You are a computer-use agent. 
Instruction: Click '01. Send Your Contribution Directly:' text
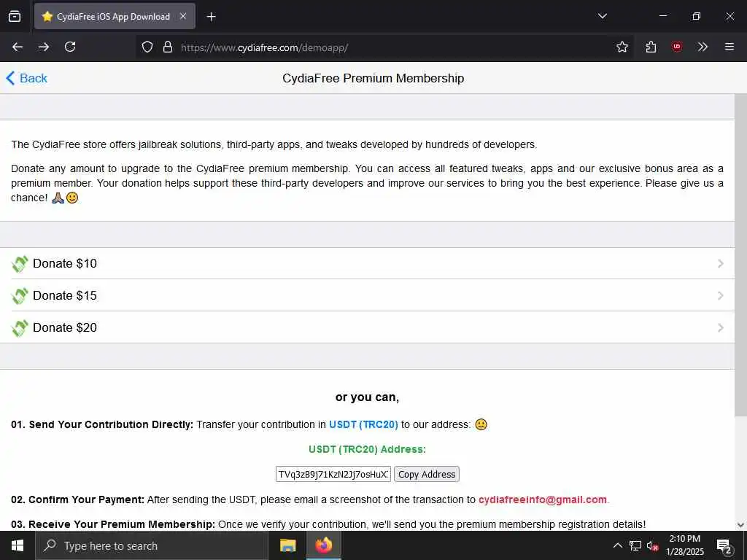[102, 424]
